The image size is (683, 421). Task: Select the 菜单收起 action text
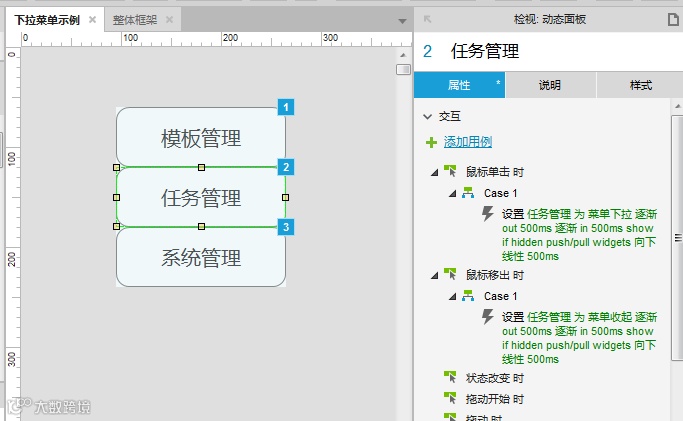[x=579, y=338]
